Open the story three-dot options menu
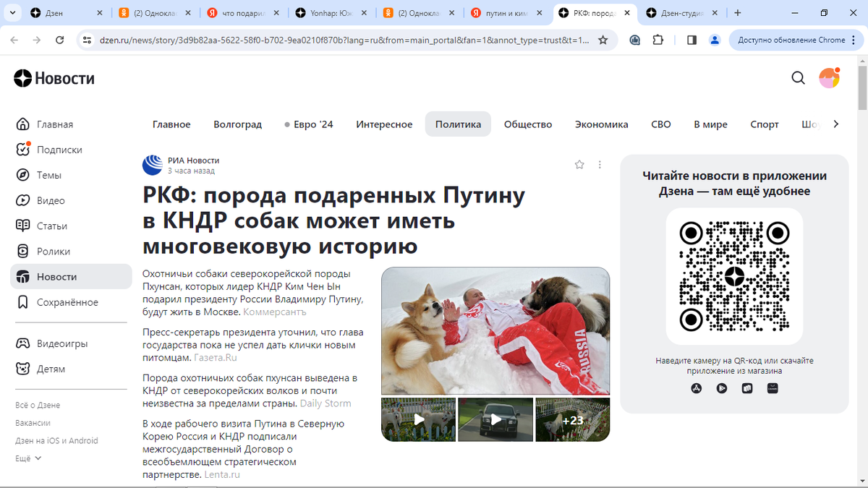Viewport: 868px width, 488px height. tap(600, 165)
